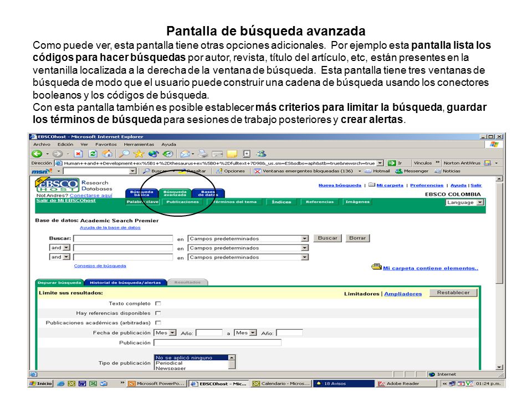532x399 pixels.
Task: Click the first Buscar search field
Action: tap(123, 238)
